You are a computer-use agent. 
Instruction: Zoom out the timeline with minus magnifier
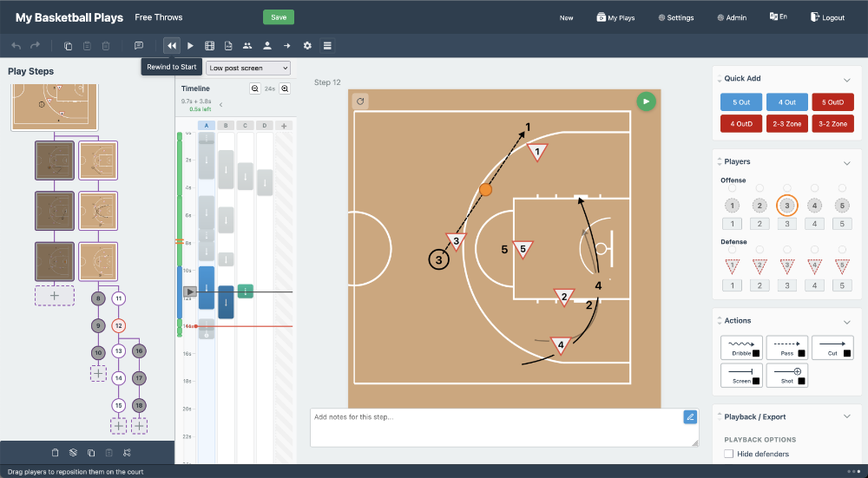pyautogui.click(x=254, y=88)
